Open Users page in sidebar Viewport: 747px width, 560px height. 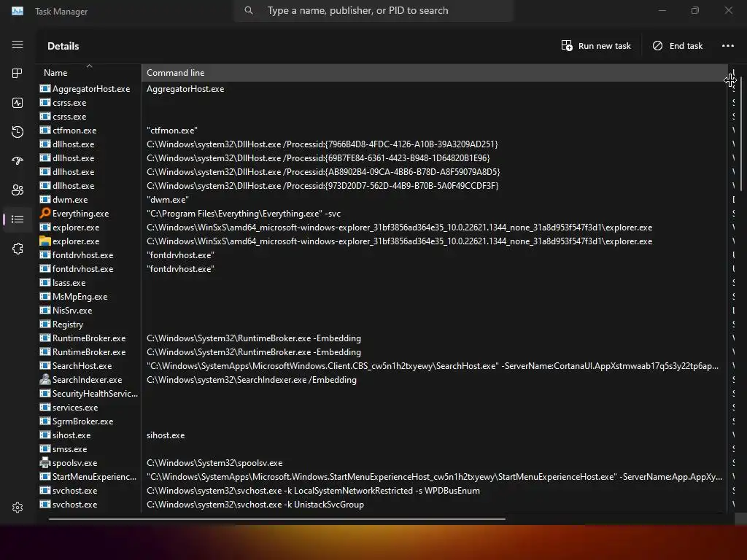click(18, 190)
